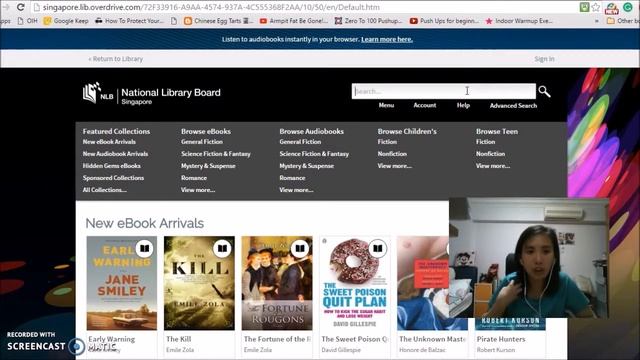Image resolution: width=640 pixels, height=360 pixels.
Task: Browse eBooks Mystery & Suspense
Action: tap(208, 166)
